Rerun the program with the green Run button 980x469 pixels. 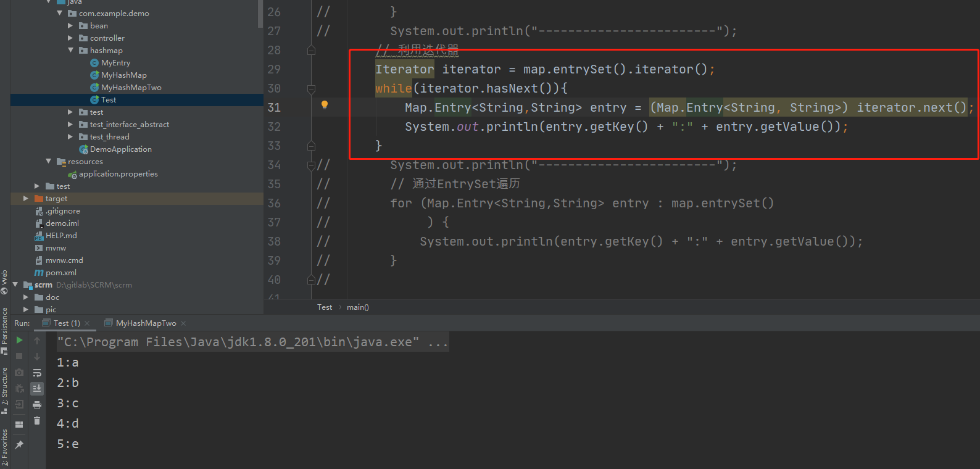19,340
